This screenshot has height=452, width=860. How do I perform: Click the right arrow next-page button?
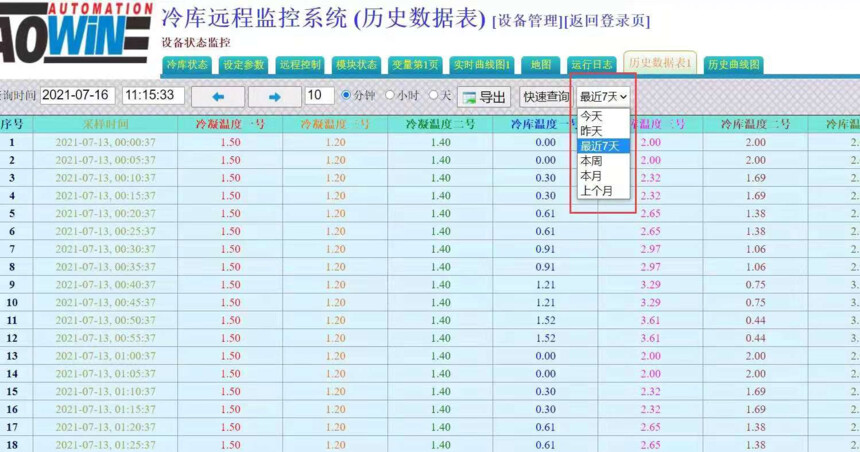pyautogui.click(x=275, y=97)
